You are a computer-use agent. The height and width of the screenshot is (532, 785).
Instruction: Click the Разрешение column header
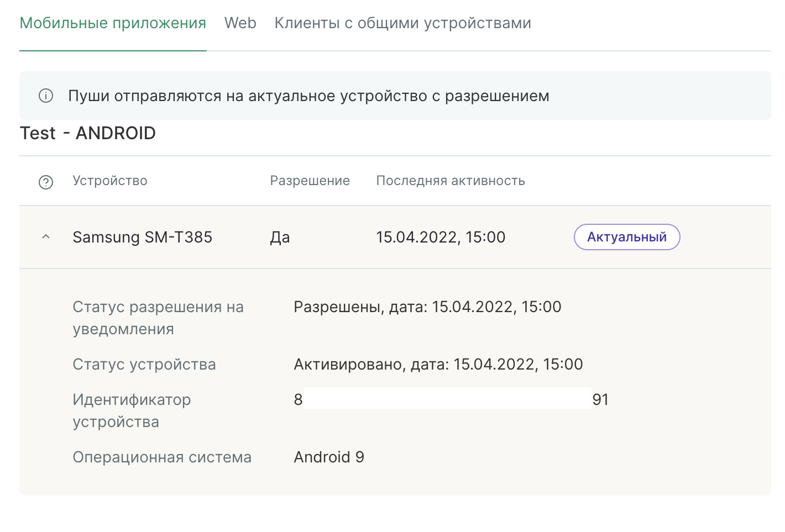coord(310,181)
